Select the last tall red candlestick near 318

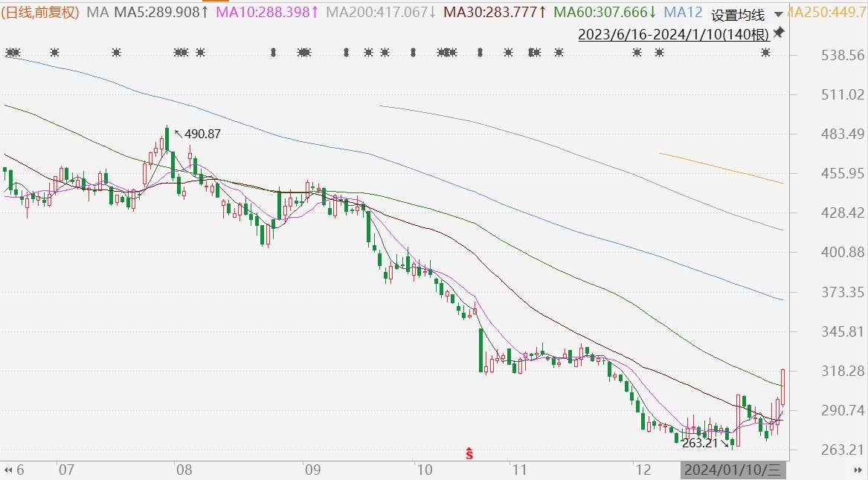pos(782,387)
